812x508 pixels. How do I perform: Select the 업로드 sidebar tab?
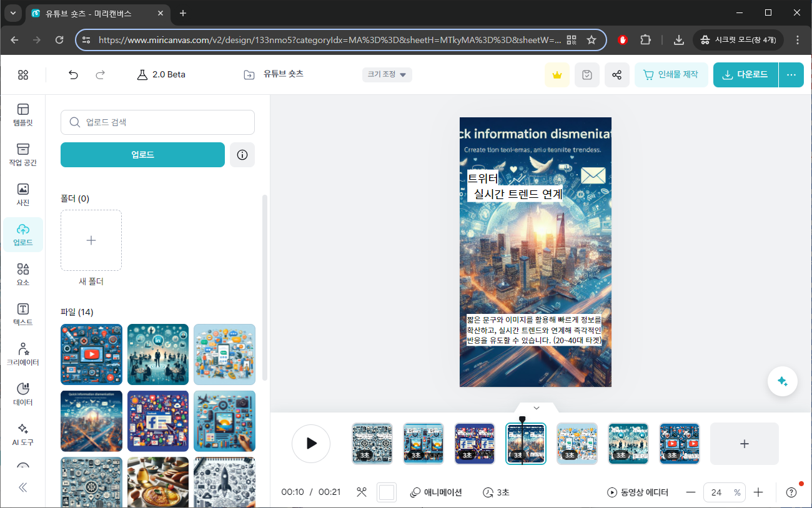coord(23,235)
